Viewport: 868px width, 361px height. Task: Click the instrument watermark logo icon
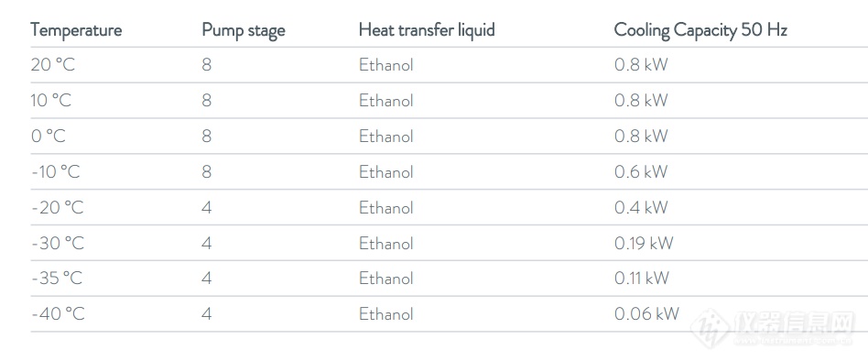711,328
